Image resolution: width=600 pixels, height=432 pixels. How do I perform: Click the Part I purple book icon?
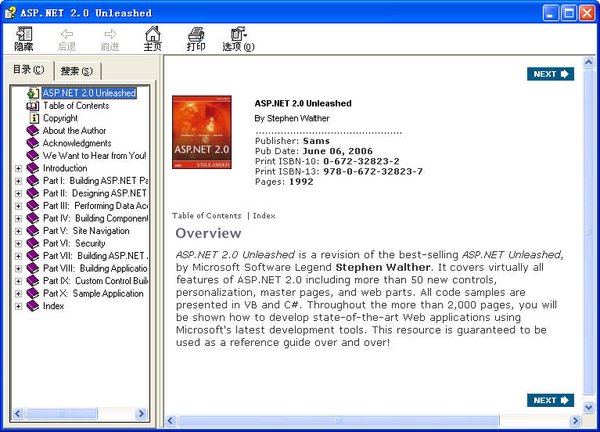[33, 181]
